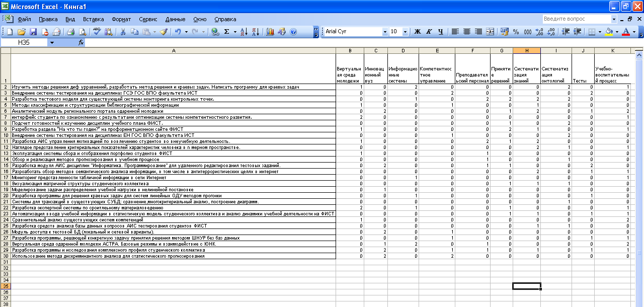The height and width of the screenshot is (307, 644).
Task: Apply the thousands separator format
Action: pos(528,31)
